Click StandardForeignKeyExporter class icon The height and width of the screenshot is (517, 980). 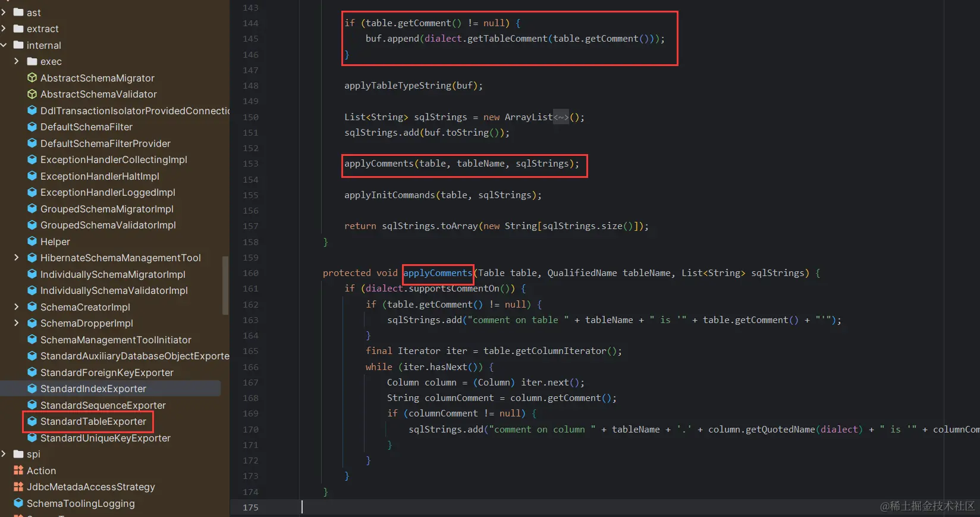coord(32,372)
